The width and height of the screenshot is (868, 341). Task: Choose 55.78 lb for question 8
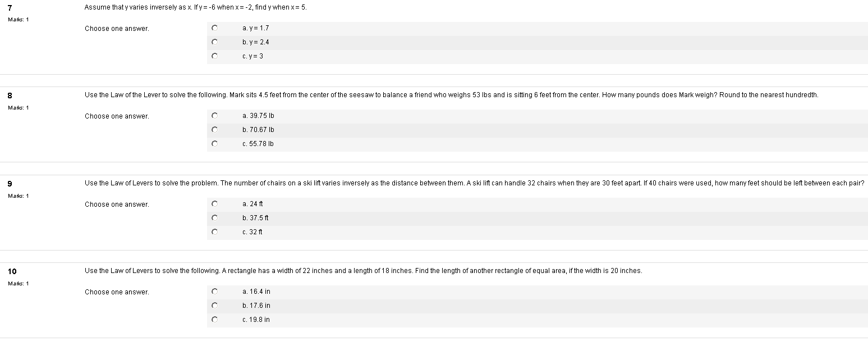point(214,143)
